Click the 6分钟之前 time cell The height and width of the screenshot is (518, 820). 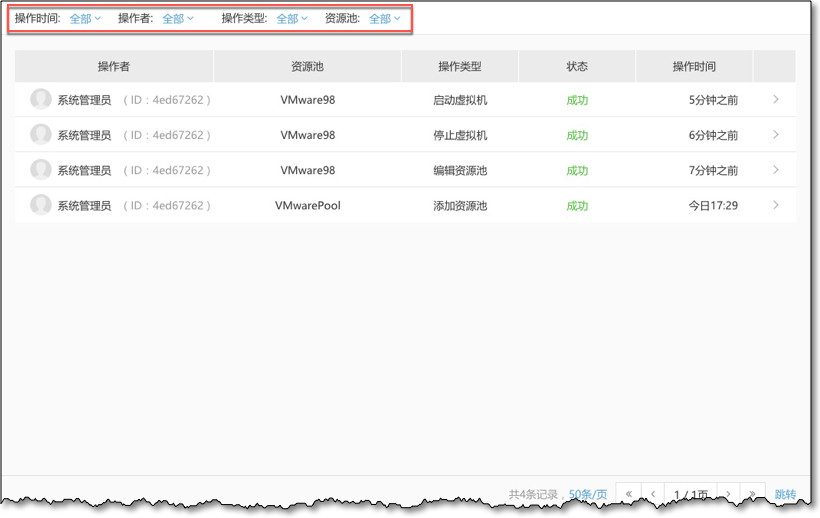pos(713,135)
